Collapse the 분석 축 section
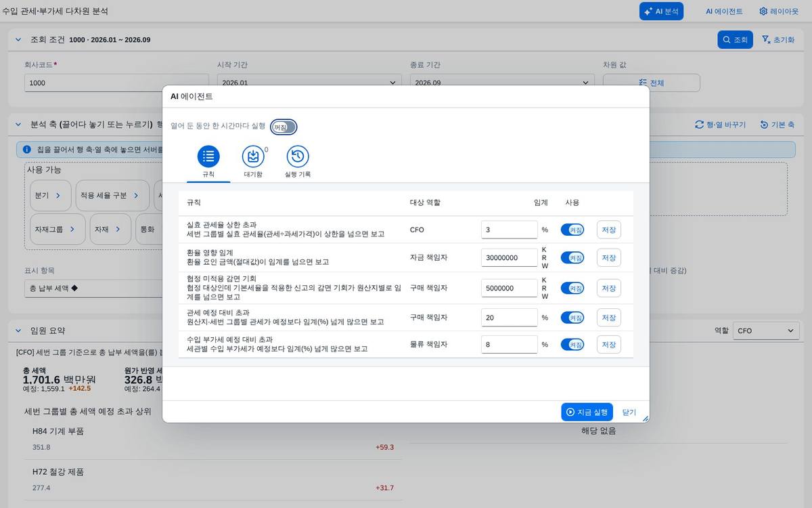812x508 pixels. click(x=18, y=125)
